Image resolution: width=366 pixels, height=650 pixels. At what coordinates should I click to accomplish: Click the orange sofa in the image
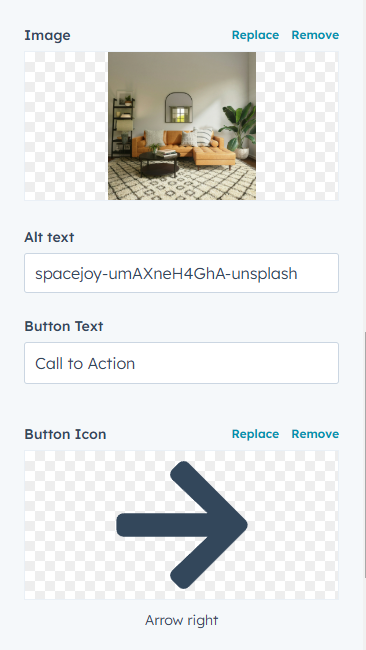184,146
